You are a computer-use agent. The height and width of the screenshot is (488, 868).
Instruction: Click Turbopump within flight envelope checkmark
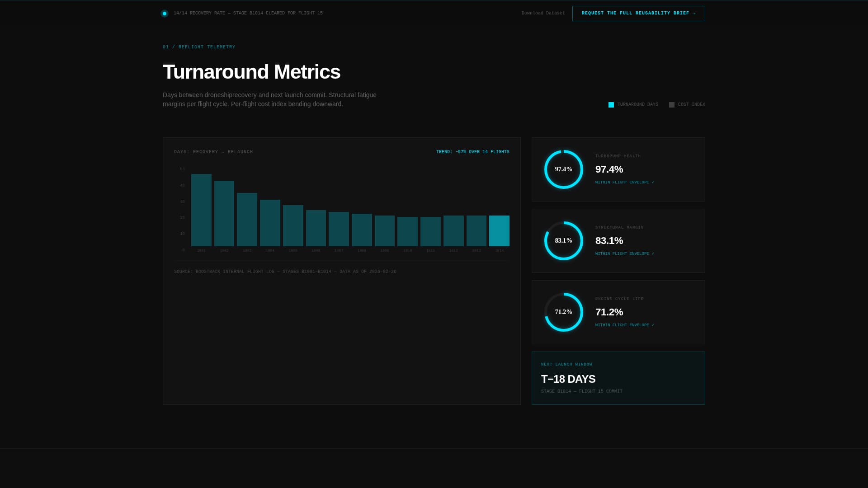coord(652,182)
